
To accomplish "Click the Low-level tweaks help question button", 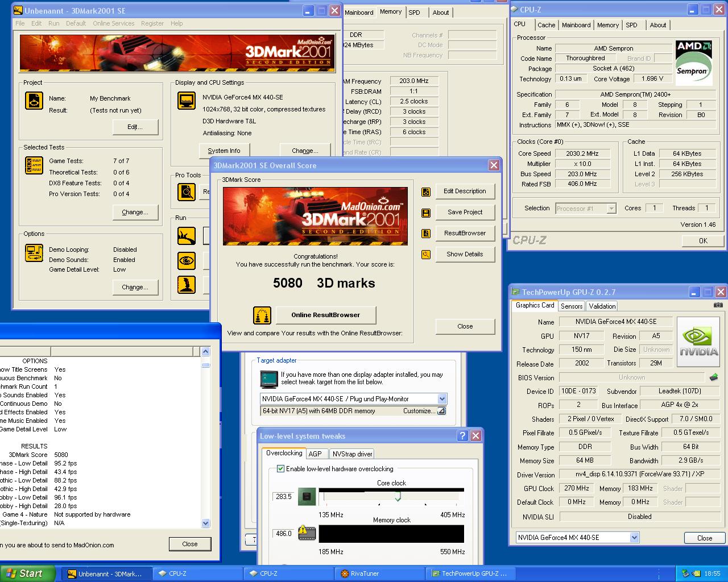I will 463,436.
